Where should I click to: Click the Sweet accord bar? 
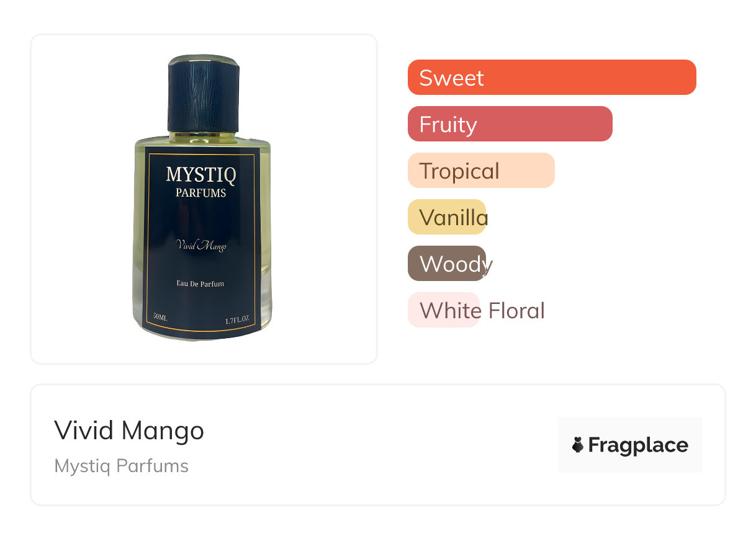(551, 78)
